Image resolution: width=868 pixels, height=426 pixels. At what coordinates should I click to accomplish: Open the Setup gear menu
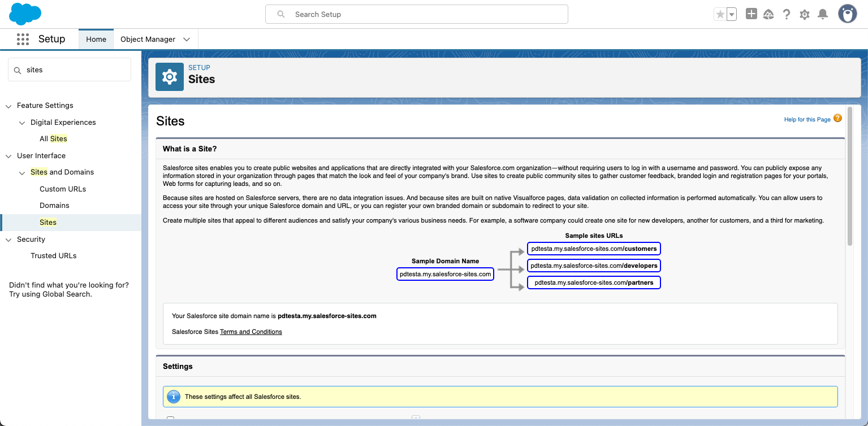pos(805,15)
